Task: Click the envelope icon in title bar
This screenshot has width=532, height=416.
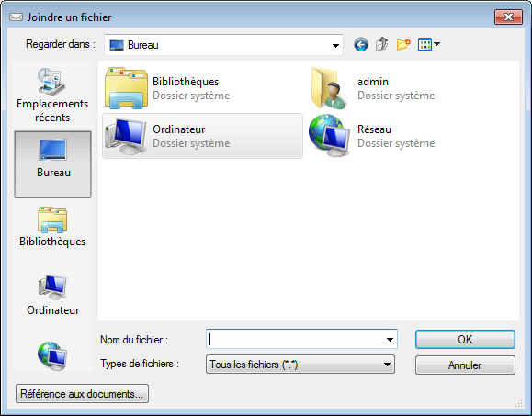Action: coord(16,17)
